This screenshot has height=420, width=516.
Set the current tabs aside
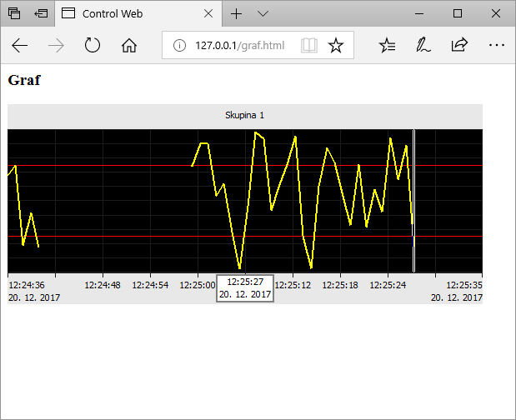coord(41,14)
